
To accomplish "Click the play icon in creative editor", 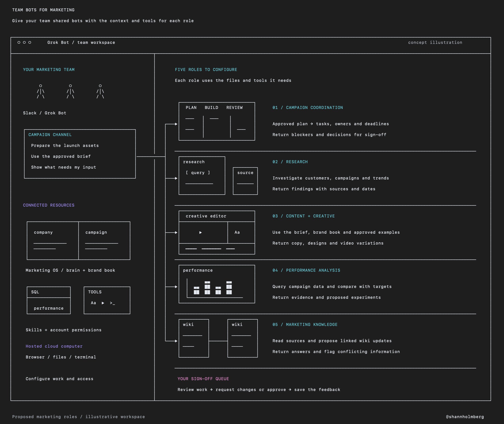I will pyautogui.click(x=200, y=232).
